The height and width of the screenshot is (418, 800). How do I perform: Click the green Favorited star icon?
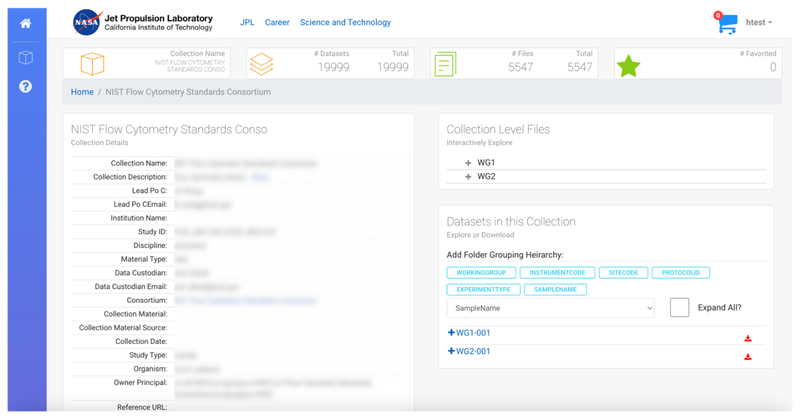(628, 66)
